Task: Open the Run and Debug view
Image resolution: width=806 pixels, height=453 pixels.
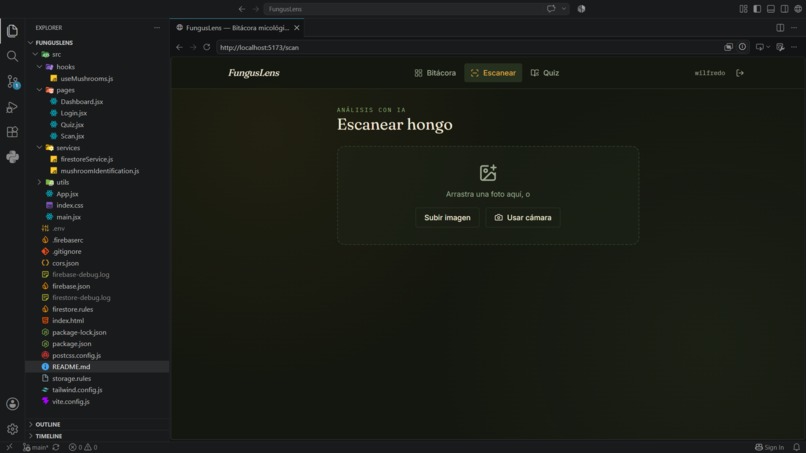Action: pyautogui.click(x=12, y=107)
